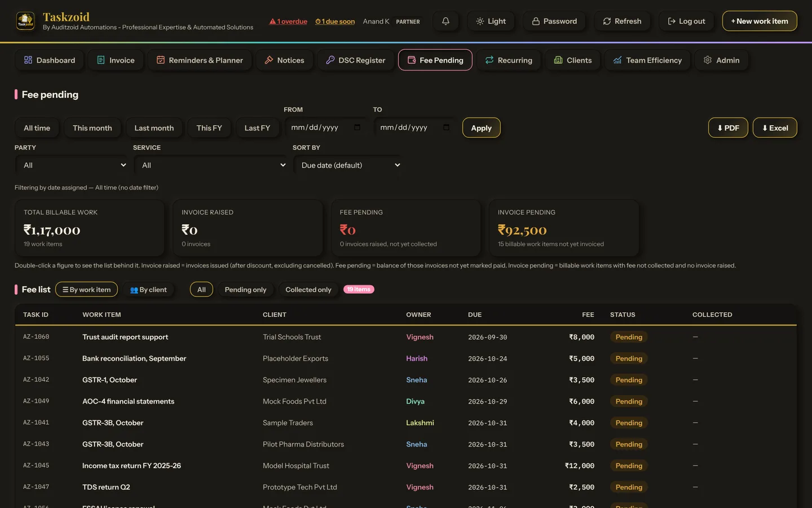Open the DSC Register tab
The width and height of the screenshot is (812, 508).
point(355,60)
